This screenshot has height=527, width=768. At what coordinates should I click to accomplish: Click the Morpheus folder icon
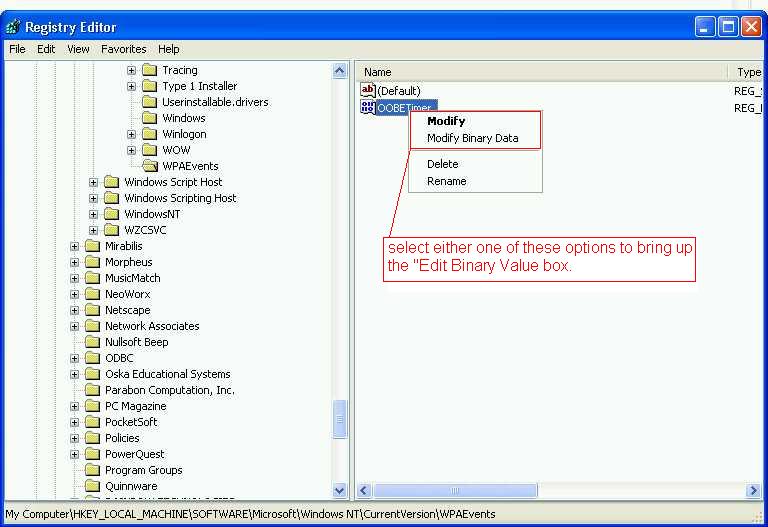(x=93, y=262)
